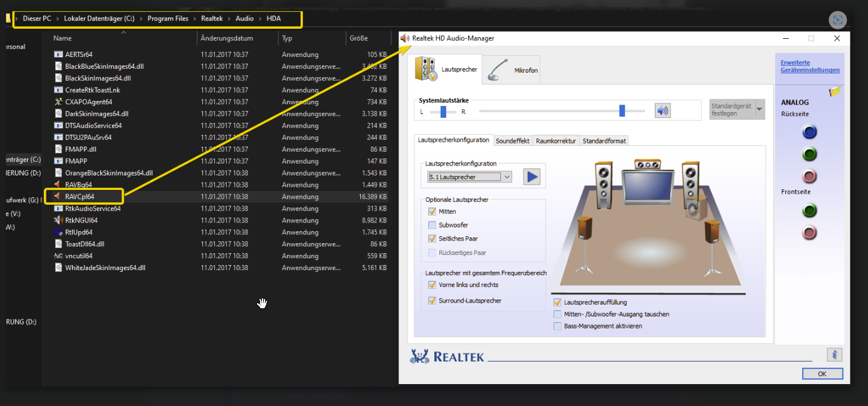The width and height of the screenshot is (868, 406).
Task: Click the vncutil64 file icon
Action: [58, 256]
